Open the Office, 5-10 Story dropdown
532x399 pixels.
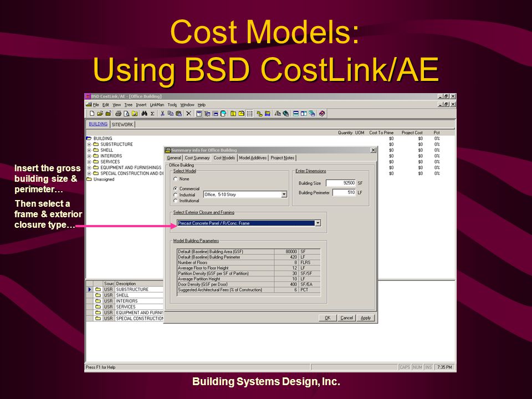[284, 195]
